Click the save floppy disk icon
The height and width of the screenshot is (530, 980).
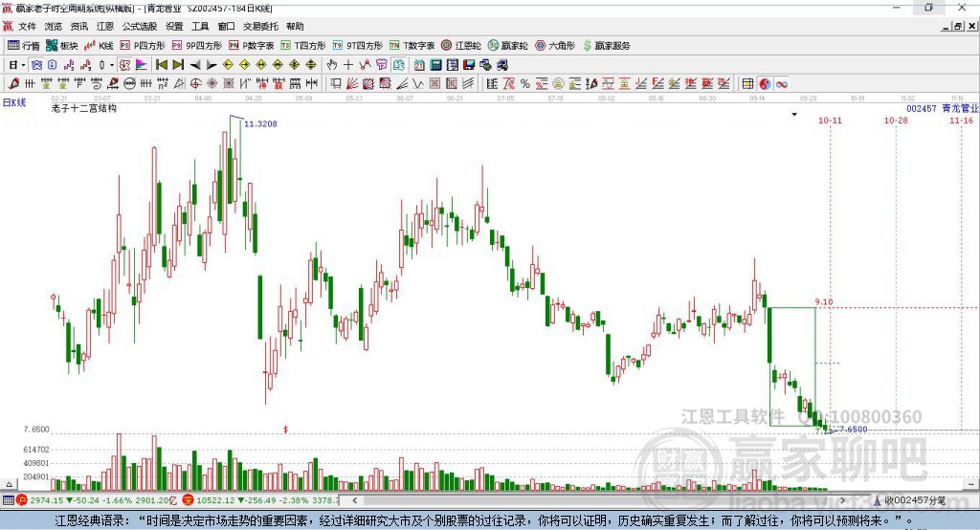coord(469,65)
